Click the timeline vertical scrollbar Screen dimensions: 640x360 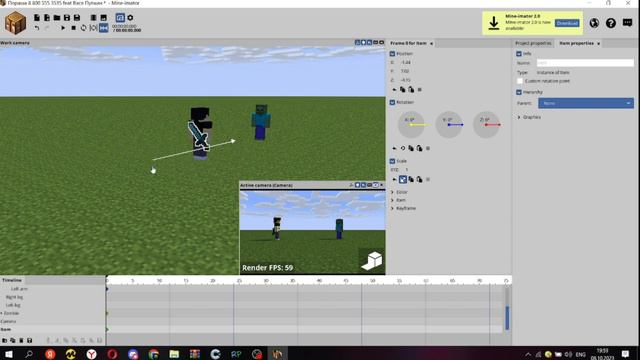point(507,318)
